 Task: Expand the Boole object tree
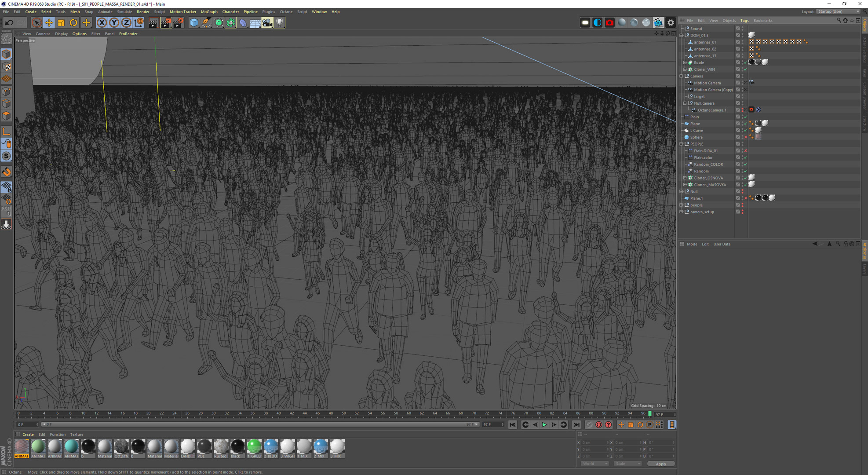(685, 62)
